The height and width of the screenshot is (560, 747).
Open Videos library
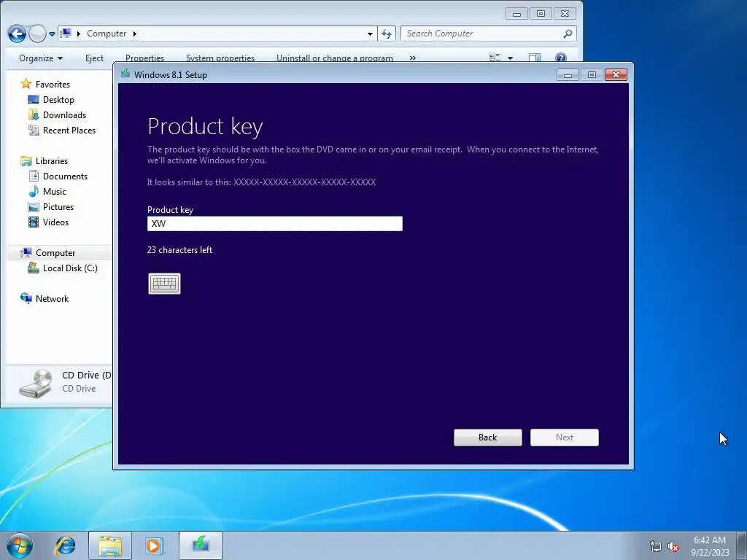click(x=55, y=222)
